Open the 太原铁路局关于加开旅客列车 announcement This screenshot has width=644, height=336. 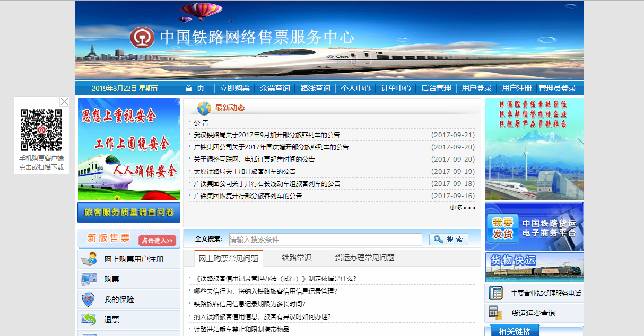(245, 172)
